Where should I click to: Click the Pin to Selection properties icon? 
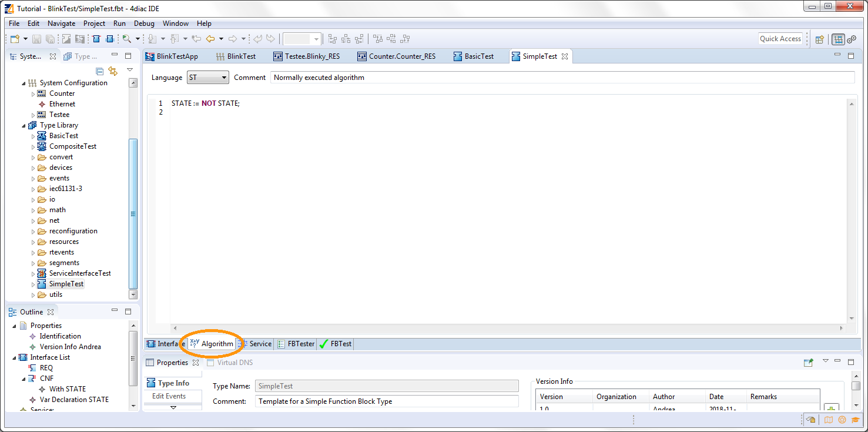[809, 363]
